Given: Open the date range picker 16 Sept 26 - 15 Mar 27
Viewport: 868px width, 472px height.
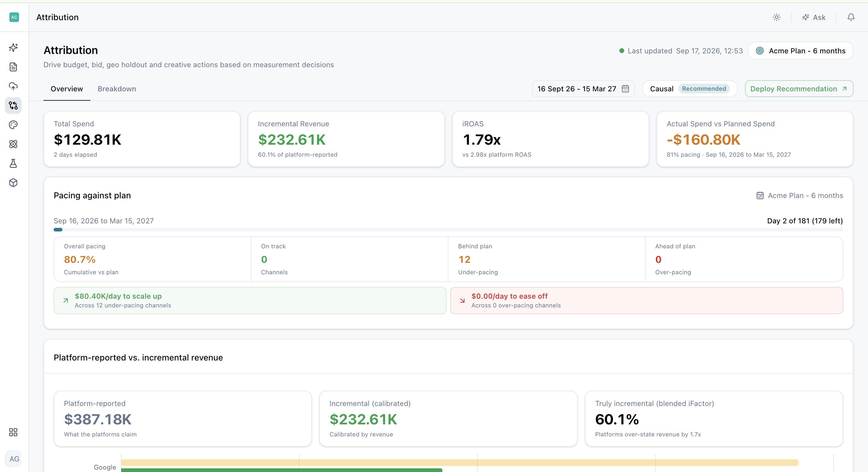Looking at the screenshot, I should pos(583,89).
